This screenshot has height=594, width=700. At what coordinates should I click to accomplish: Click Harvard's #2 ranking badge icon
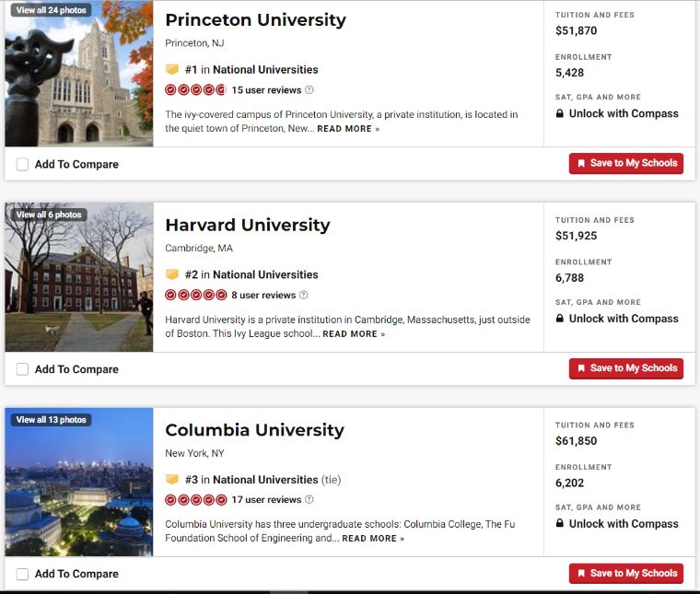coord(172,274)
